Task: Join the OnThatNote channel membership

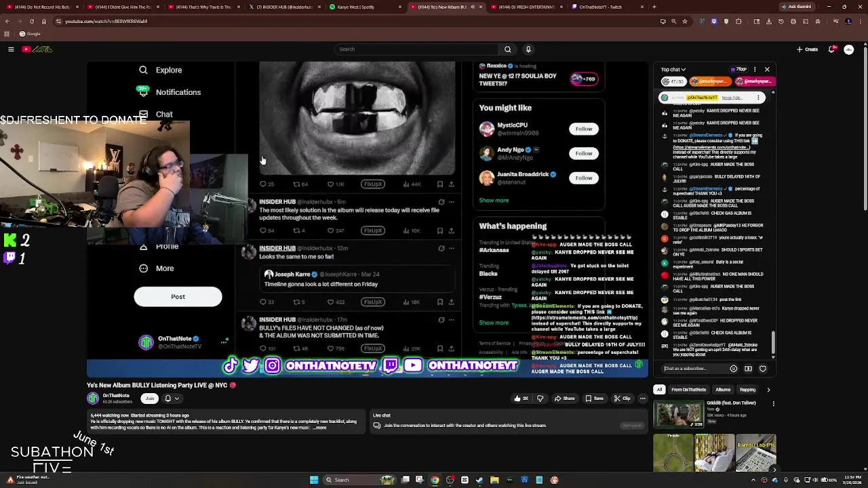Action: pyautogui.click(x=150, y=399)
